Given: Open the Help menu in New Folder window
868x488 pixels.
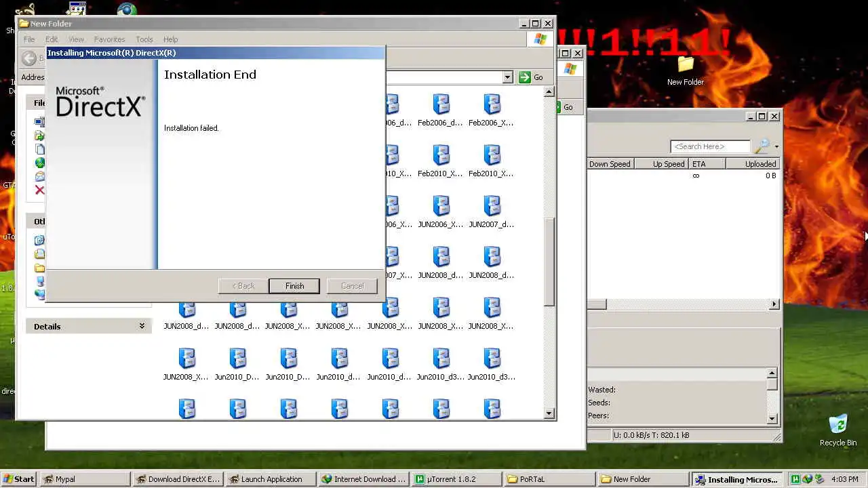Looking at the screenshot, I should [171, 39].
